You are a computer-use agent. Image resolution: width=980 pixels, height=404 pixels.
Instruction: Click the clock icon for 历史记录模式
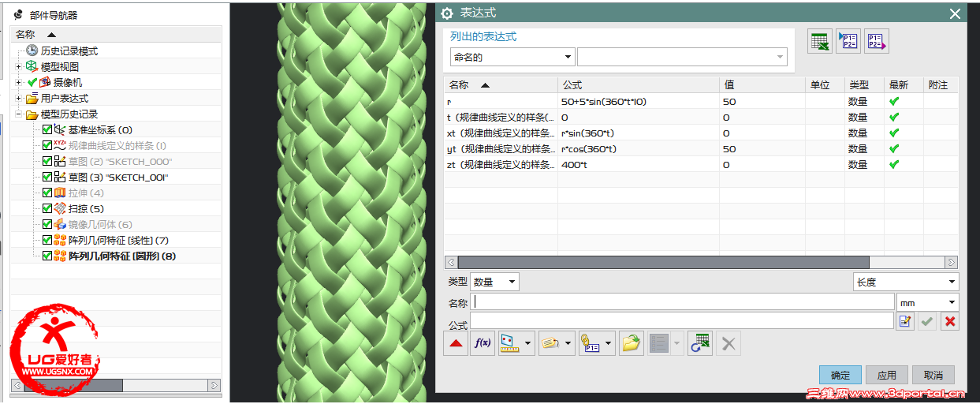pyautogui.click(x=32, y=50)
